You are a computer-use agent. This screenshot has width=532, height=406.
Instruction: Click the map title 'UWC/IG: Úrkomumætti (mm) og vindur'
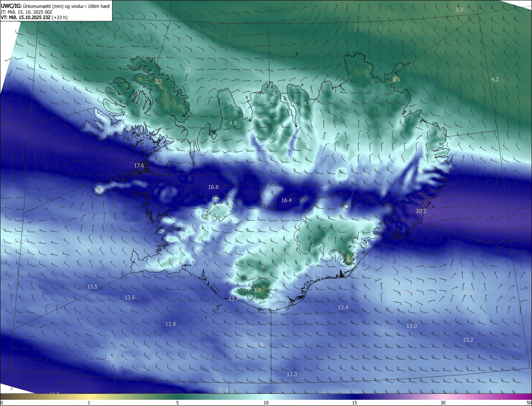[55, 6]
